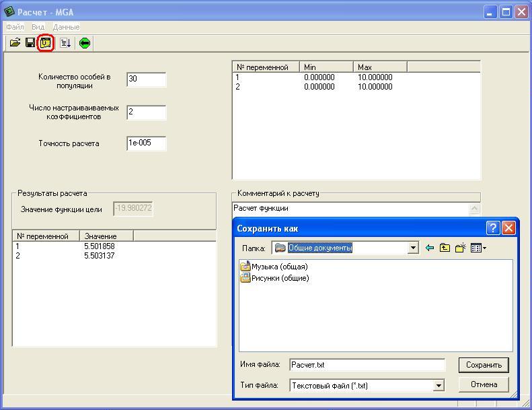This screenshot has height=410, width=532.
Task: Expand the Папка folder dropdown
Action: coord(413,248)
